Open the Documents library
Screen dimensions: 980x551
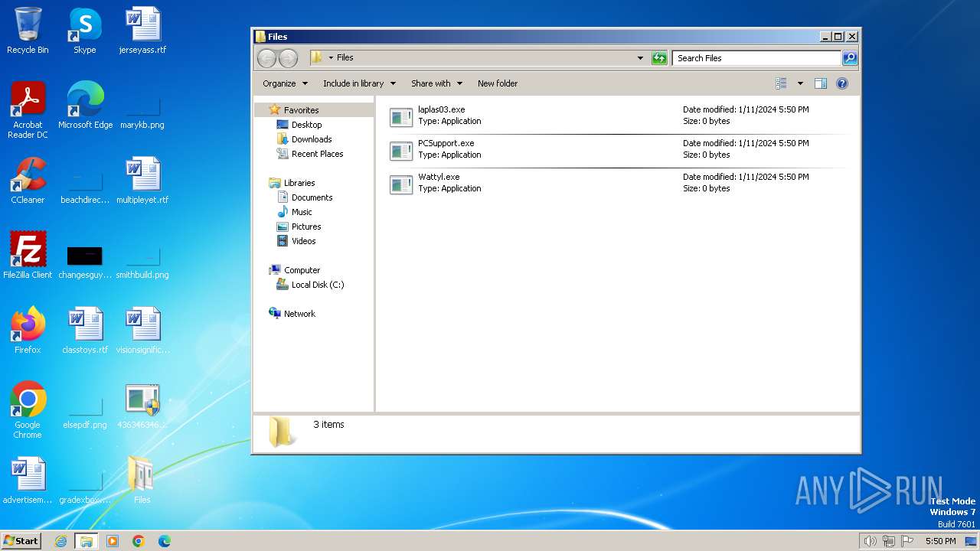click(312, 197)
